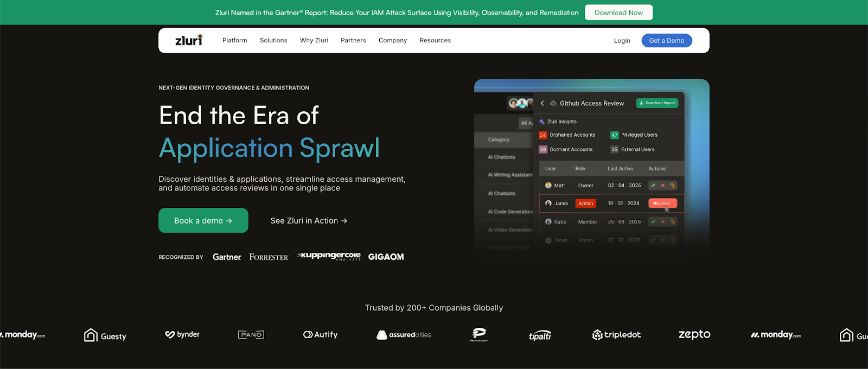Click Jamie's avatar in the user table
This screenshot has width=868, height=369.
[548, 203]
